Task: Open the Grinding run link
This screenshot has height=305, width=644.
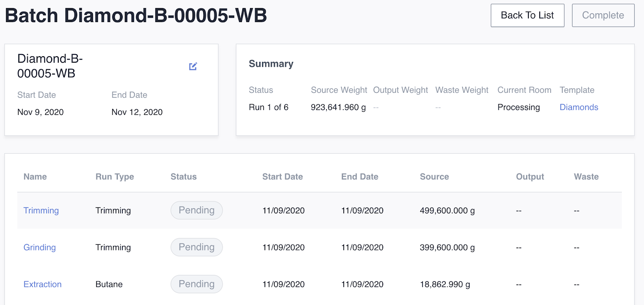Action: pyautogui.click(x=39, y=248)
